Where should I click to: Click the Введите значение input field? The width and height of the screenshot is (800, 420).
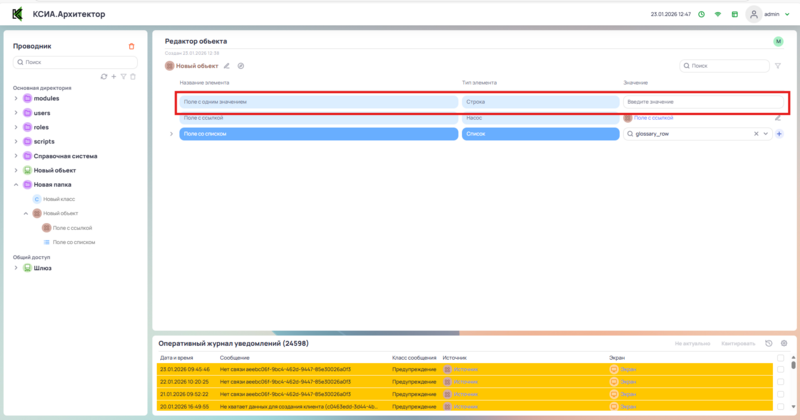pyautogui.click(x=703, y=102)
